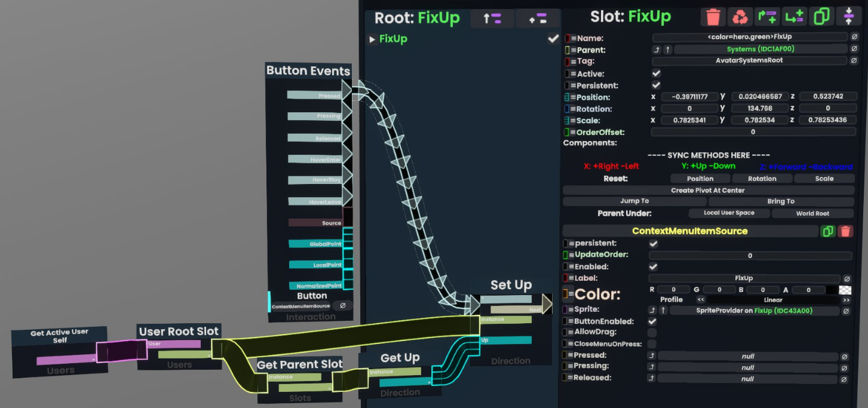This screenshot has width=868, height=408.
Task: Click the add child slot icon
Action: [x=795, y=17]
